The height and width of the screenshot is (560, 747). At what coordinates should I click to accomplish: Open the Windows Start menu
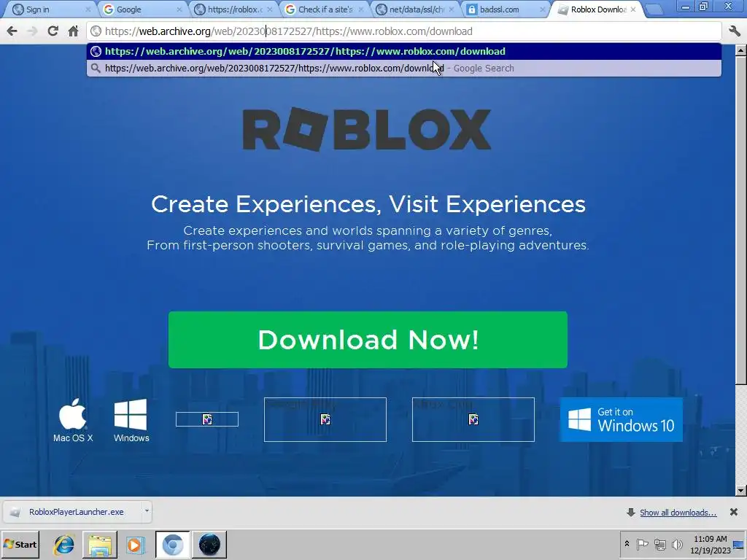tap(20, 544)
